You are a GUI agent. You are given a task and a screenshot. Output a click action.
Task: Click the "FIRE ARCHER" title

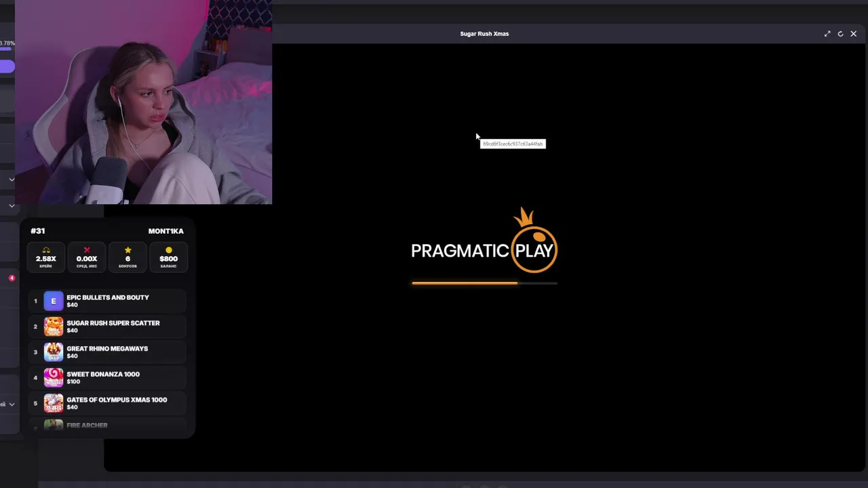tap(87, 426)
